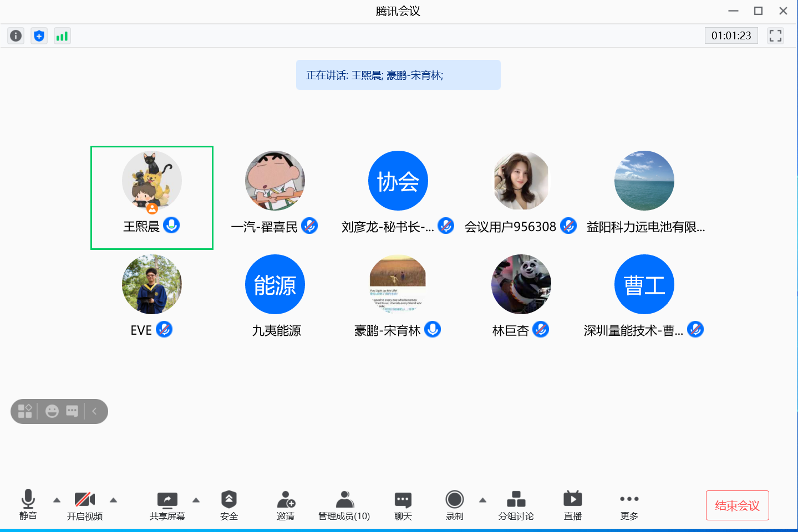Click the red 结束会议 button

coord(737,505)
